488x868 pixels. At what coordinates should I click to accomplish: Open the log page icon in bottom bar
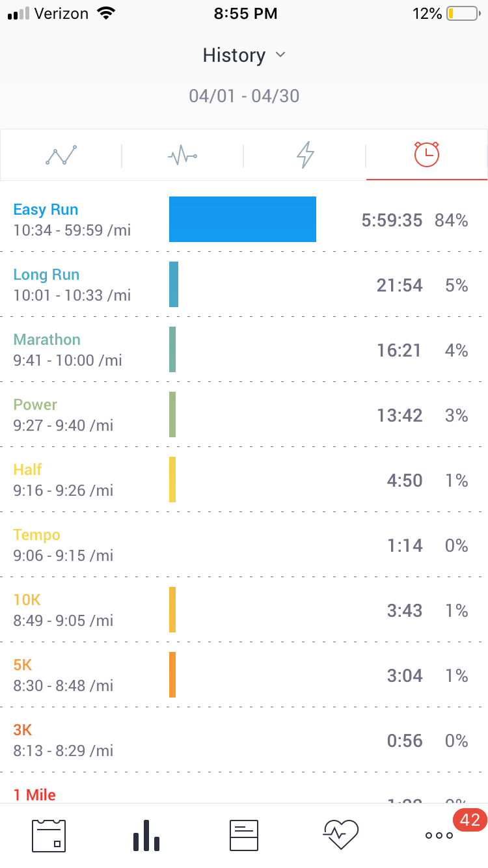(x=244, y=835)
